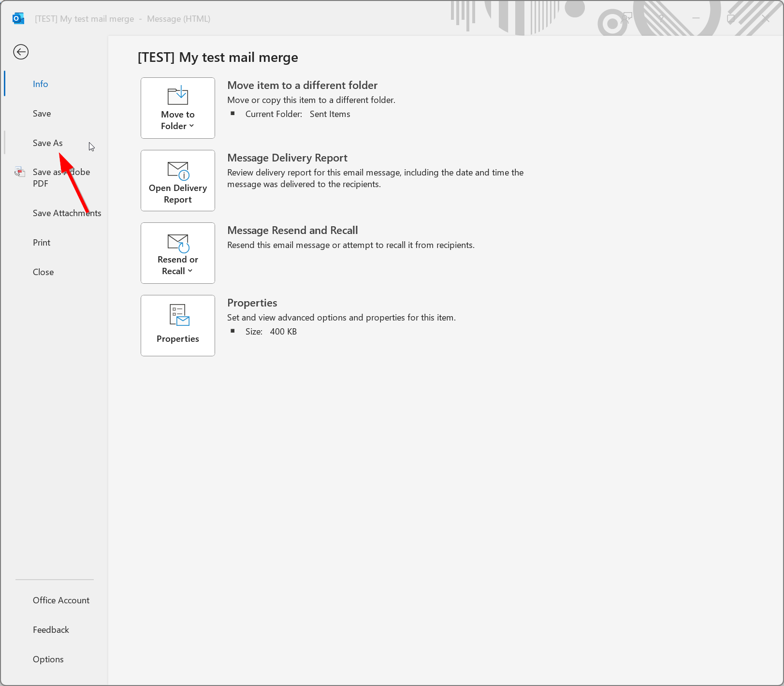Minimize the message window
This screenshot has width=784, height=686.
point(696,19)
